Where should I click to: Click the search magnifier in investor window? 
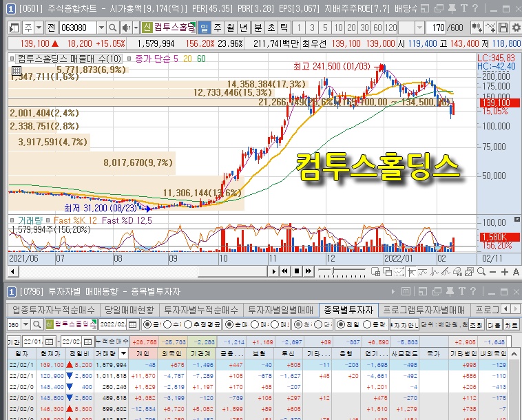click(37, 324)
